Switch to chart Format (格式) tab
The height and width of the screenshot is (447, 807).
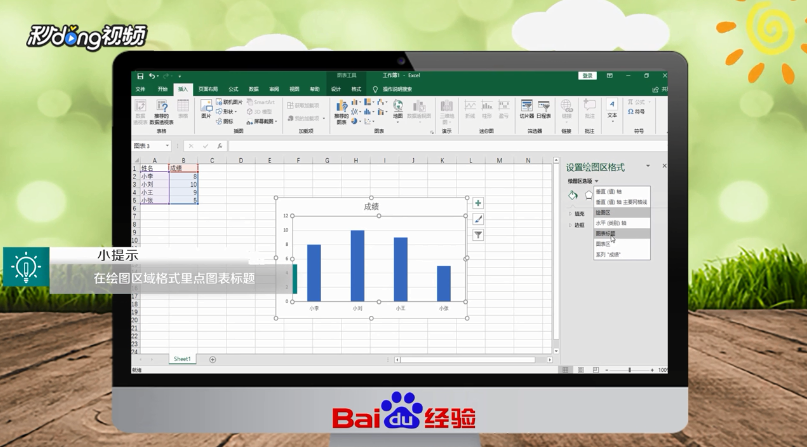pos(356,90)
